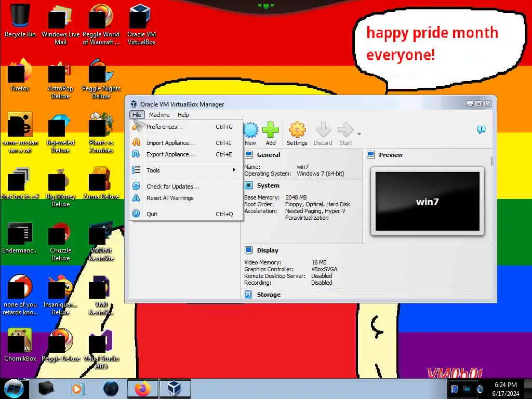Screen dimensions: 532x399
Task: Select Zuma Deluxe desktop icon
Action: pos(101,183)
